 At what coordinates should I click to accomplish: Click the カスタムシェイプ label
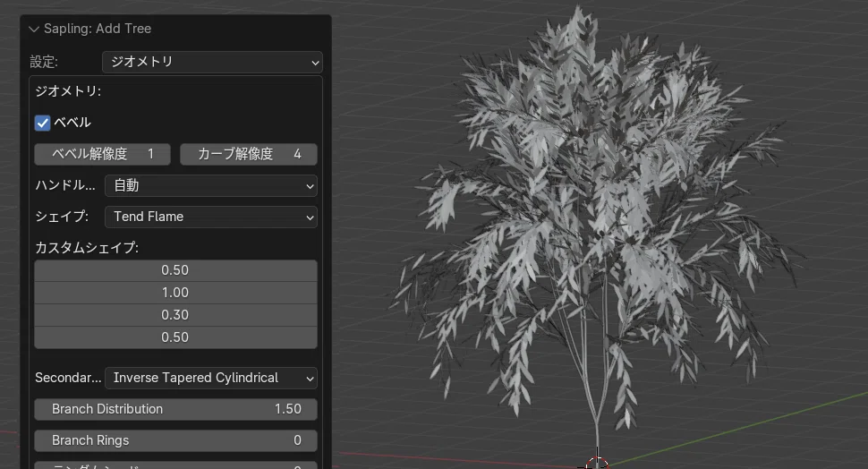click(87, 248)
